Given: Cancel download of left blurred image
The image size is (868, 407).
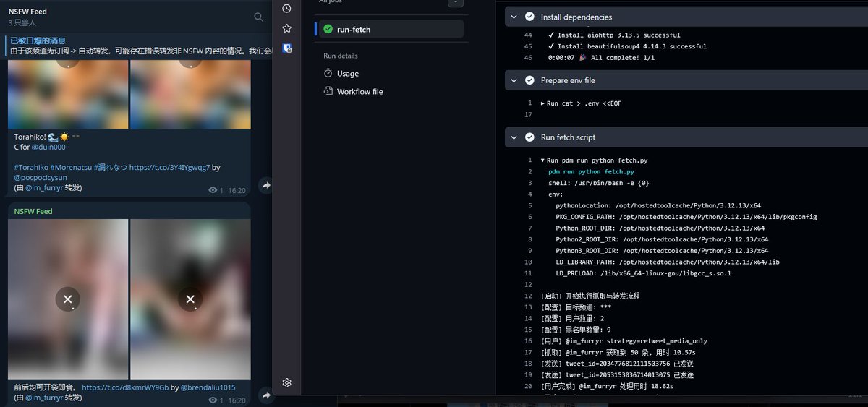Looking at the screenshot, I should point(68,299).
